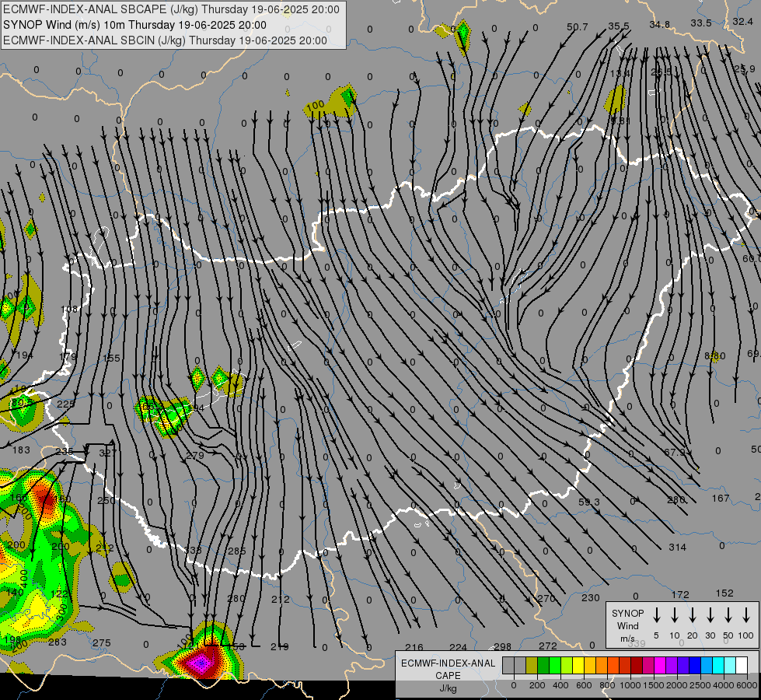
Task: Pick the dark green swatch in the CAPE legend
Action: [x=543, y=665]
